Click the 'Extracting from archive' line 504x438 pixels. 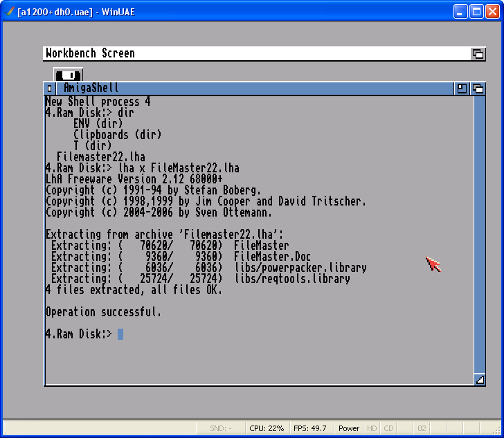tap(164, 235)
